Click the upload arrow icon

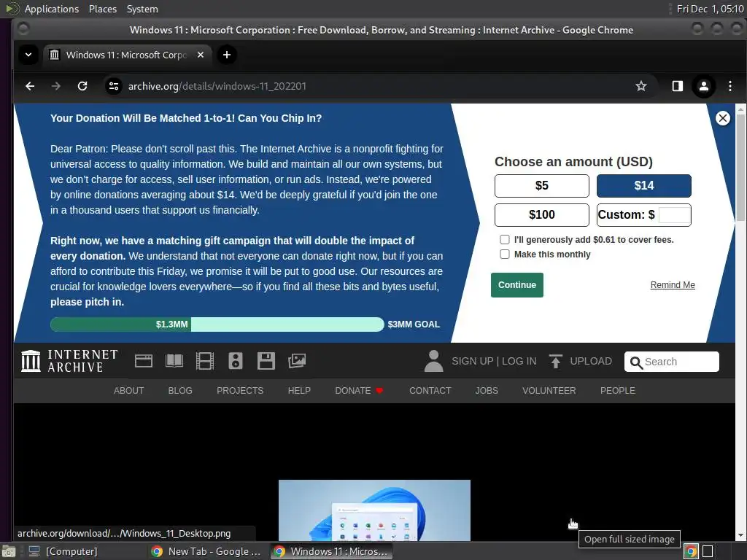point(555,361)
